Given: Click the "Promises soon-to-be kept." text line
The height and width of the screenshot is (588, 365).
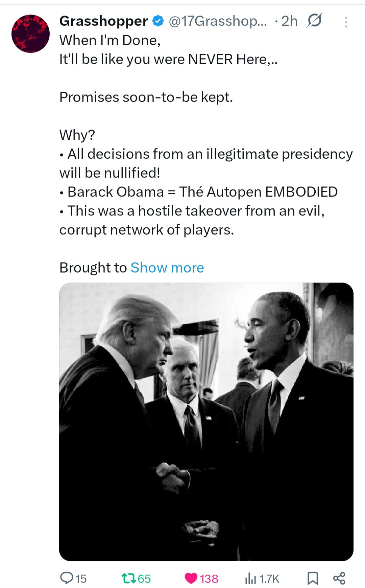Looking at the screenshot, I should (x=146, y=97).
